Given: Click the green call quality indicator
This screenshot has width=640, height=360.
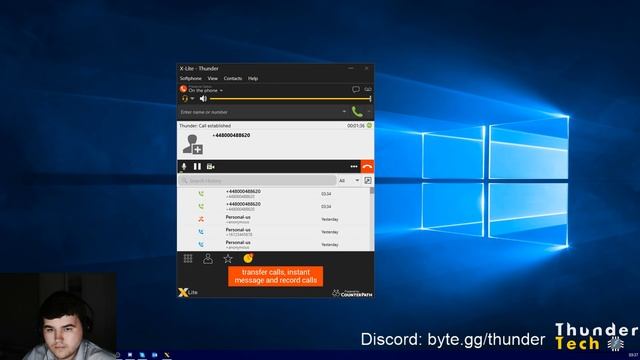Looking at the screenshot, I should (x=369, y=126).
